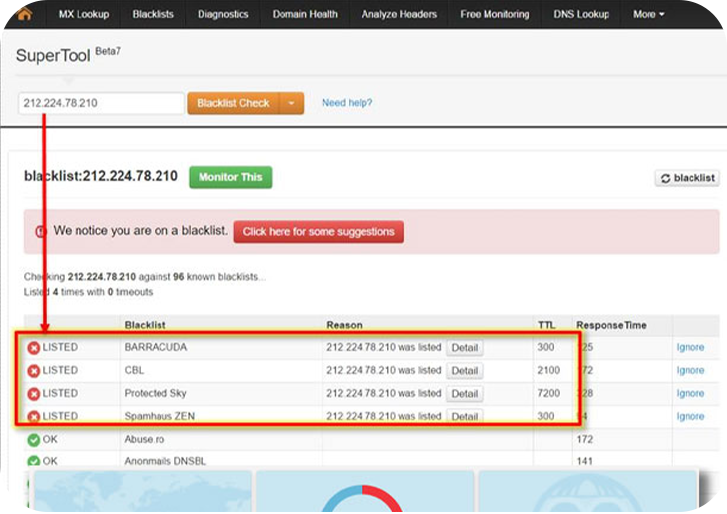Click the Blacklist column header
This screenshot has height=514, width=727.
(145, 325)
